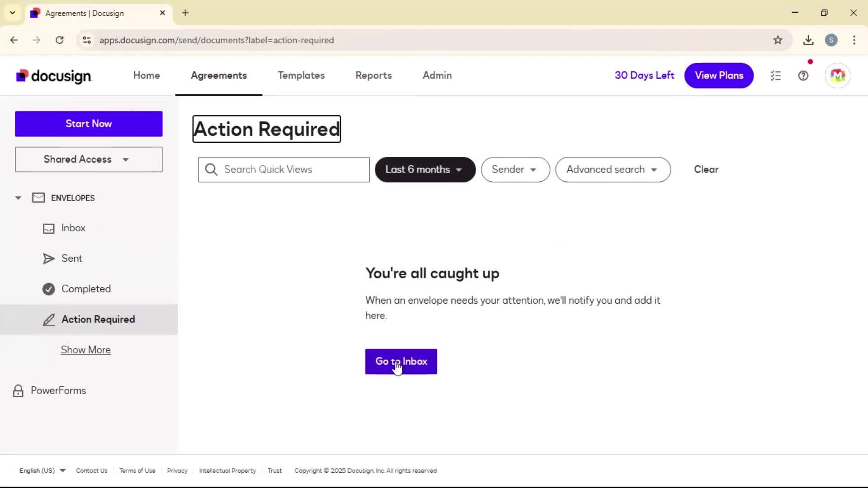This screenshot has height=488, width=868.
Task: Open the Privacy footer link
Action: (x=177, y=470)
